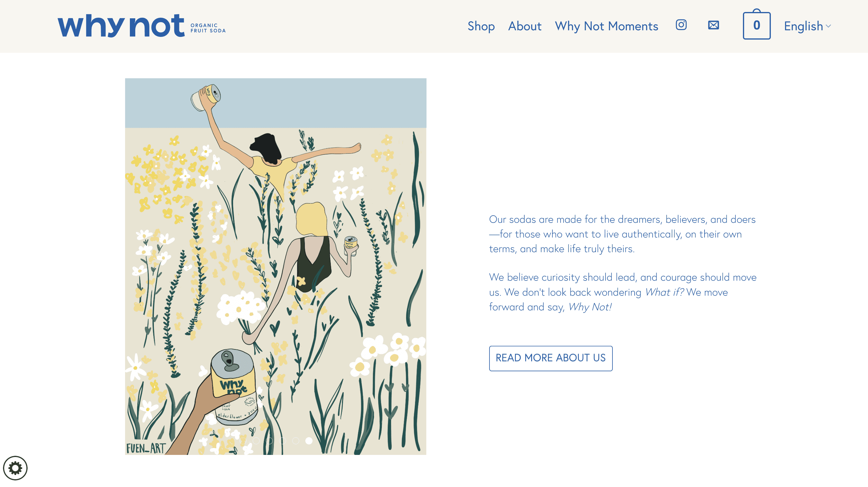Go to Why Not Moments page

pos(606,26)
